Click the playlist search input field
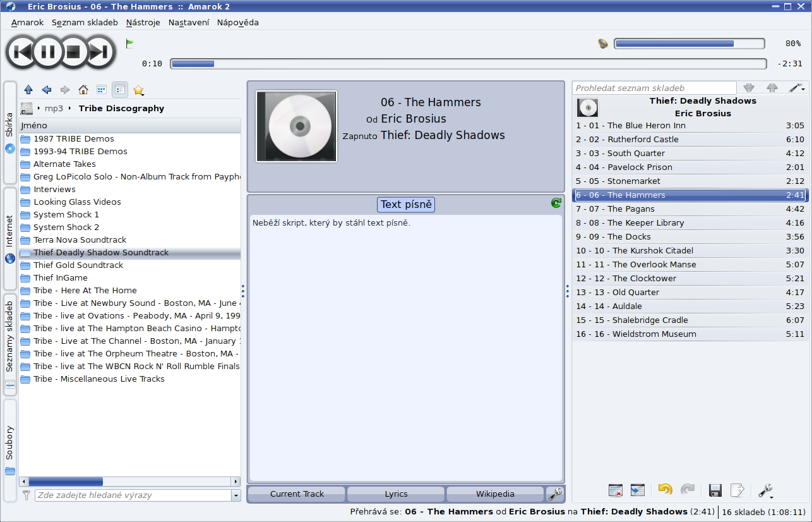Viewport: 812px width, 522px height. 654,88
